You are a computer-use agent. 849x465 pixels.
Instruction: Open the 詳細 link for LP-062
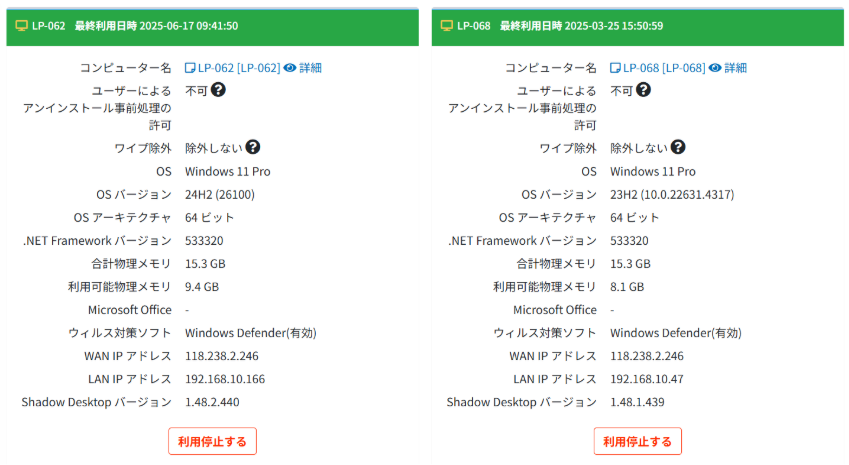(309, 68)
